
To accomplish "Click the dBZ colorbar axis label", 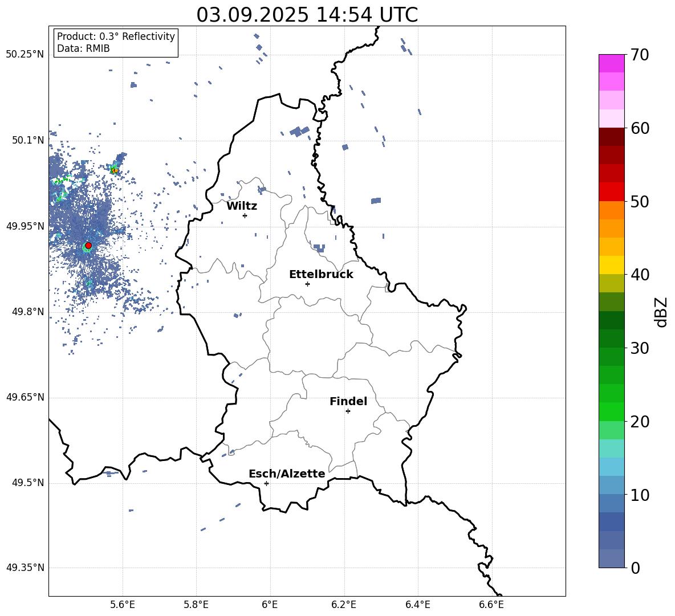I will pyautogui.click(x=661, y=312).
